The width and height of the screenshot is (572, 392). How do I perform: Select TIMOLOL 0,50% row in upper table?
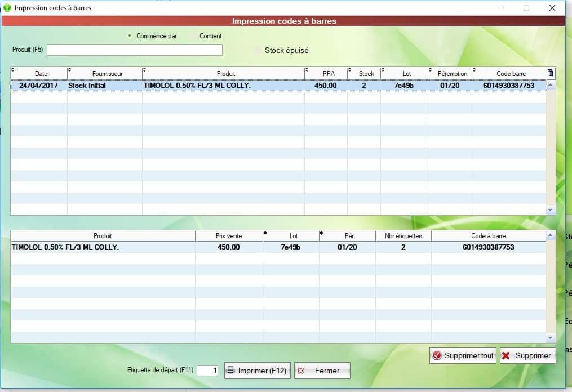(x=278, y=86)
